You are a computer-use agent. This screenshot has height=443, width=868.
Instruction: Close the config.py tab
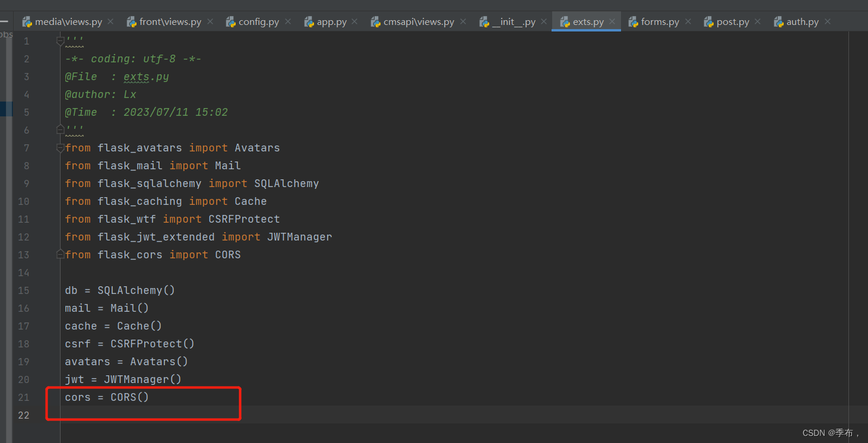288,21
